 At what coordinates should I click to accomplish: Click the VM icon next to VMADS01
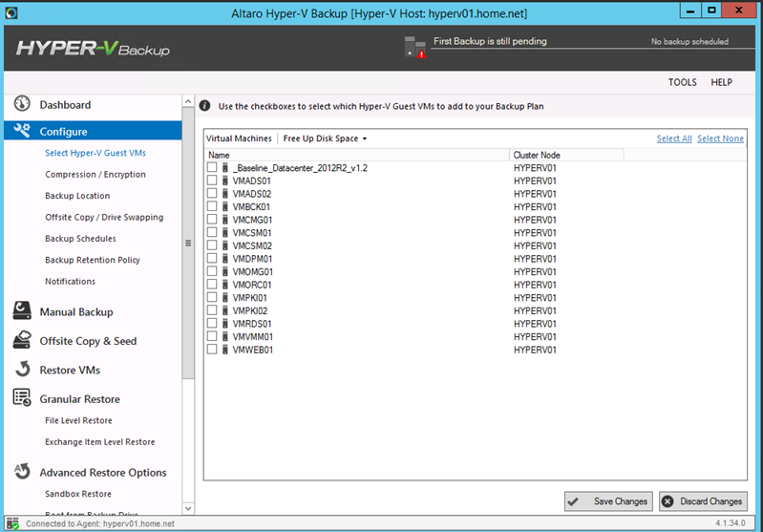pyautogui.click(x=224, y=181)
